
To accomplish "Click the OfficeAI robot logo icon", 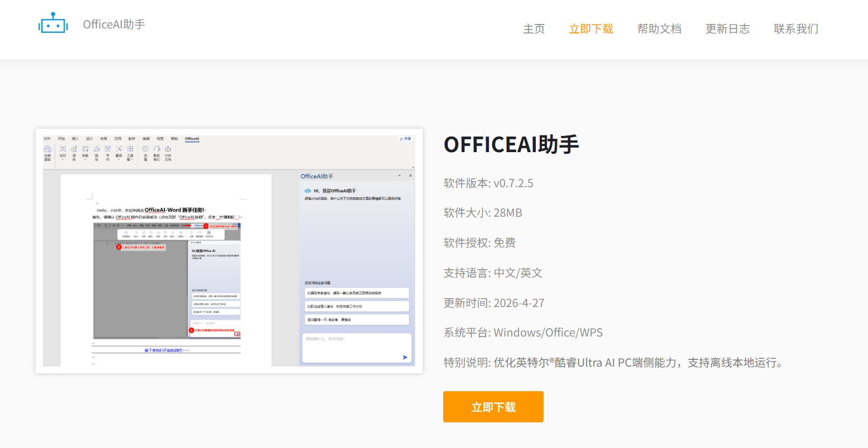I will pos(54,23).
